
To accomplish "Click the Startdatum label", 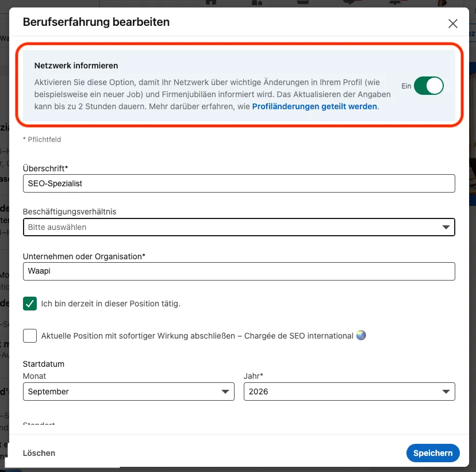I will (44, 364).
